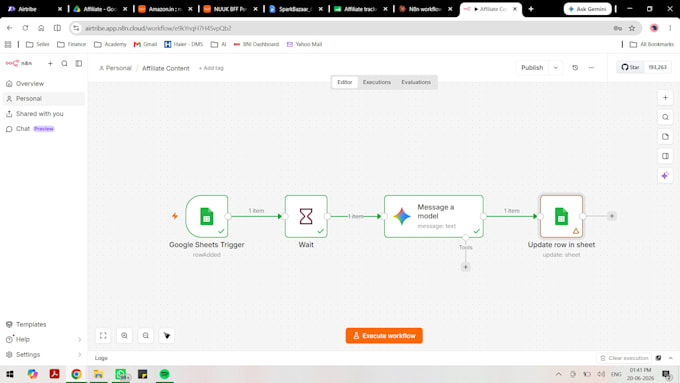Click the n8n logo
680x383 pixels.
(x=18, y=63)
